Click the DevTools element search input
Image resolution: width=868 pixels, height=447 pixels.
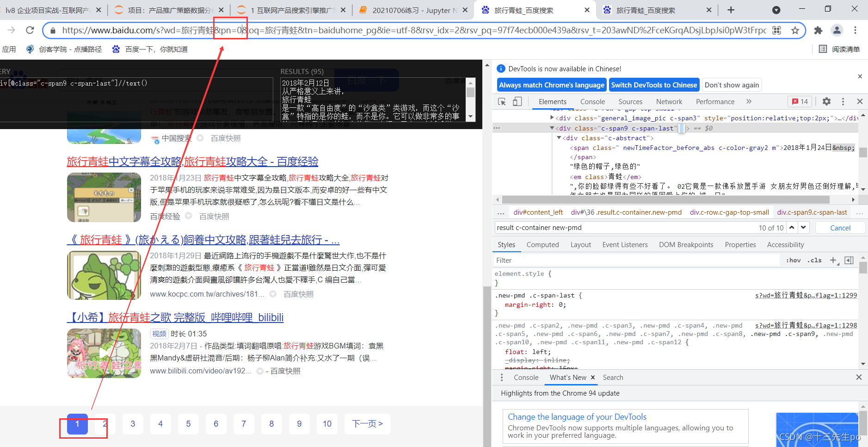click(624, 228)
